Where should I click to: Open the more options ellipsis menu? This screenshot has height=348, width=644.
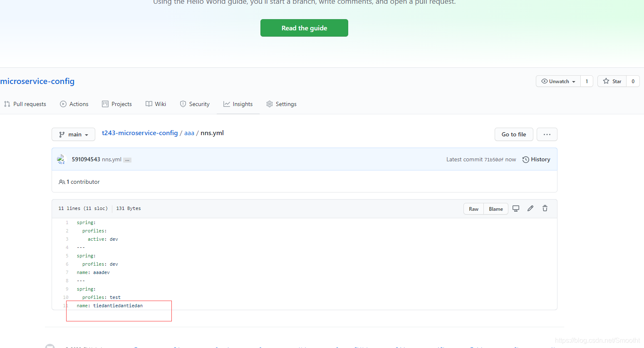[547, 134]
